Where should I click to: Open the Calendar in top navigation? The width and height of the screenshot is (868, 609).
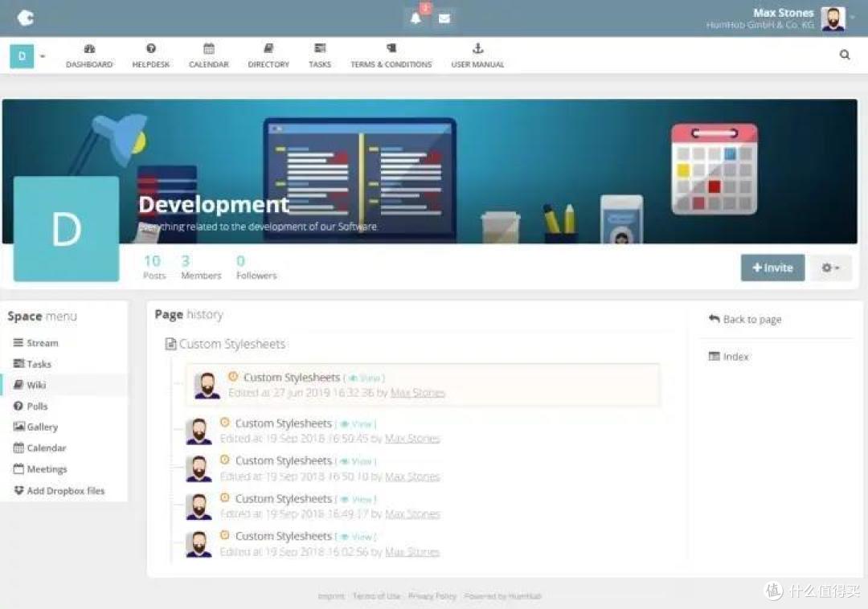coord(209,56)
